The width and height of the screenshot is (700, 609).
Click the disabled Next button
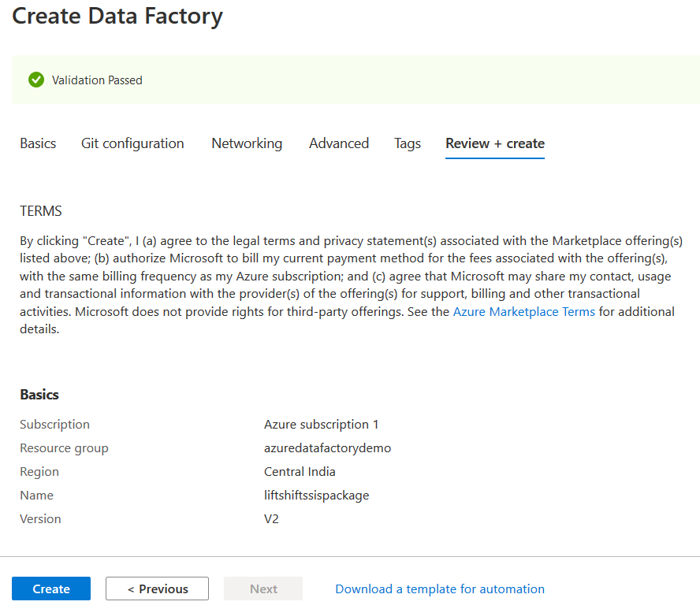point(263,589)
